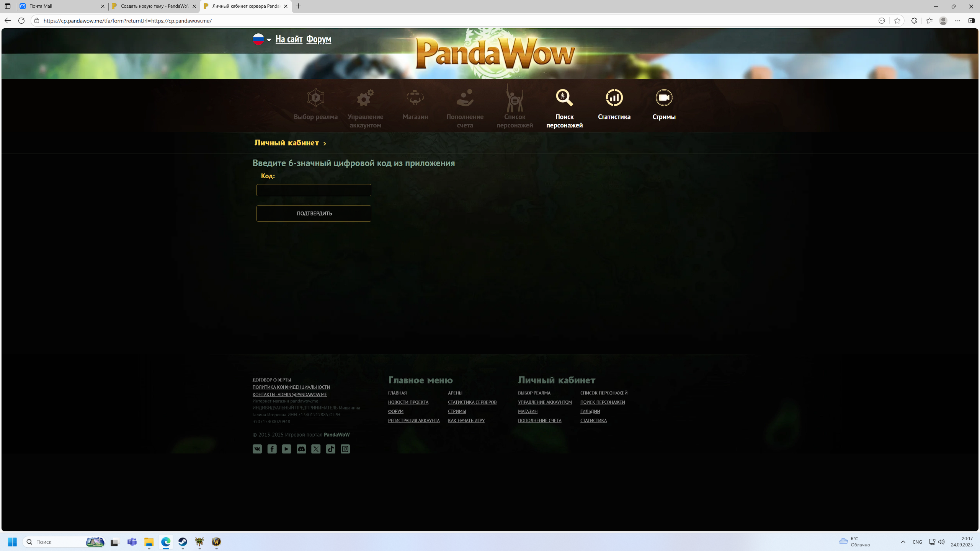Follow the Форум header link
Screen dimensions: 980x551
pyautogui.click(x=319, y=39)
